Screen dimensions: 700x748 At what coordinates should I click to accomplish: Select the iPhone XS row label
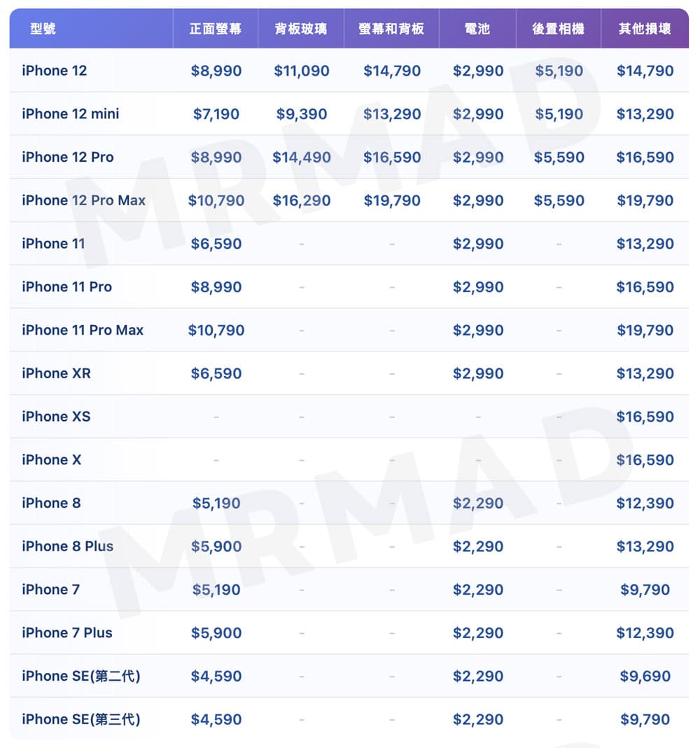pos(56,417)
